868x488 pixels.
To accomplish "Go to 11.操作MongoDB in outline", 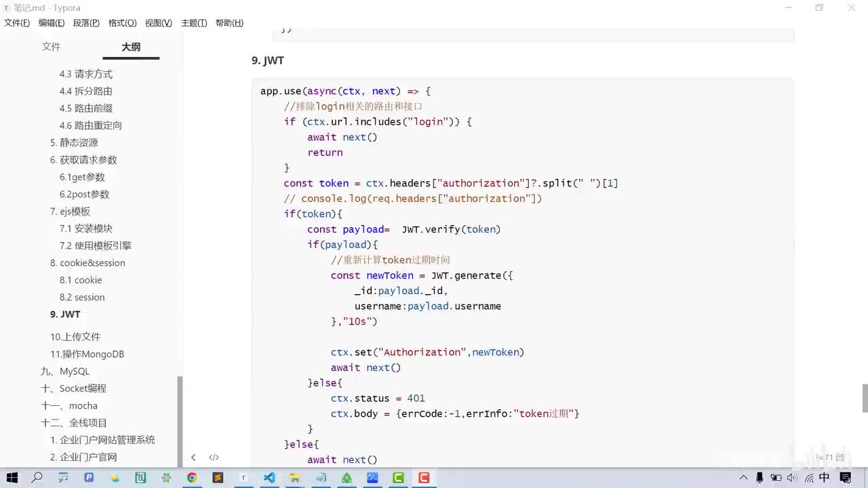I will (87, 354).
